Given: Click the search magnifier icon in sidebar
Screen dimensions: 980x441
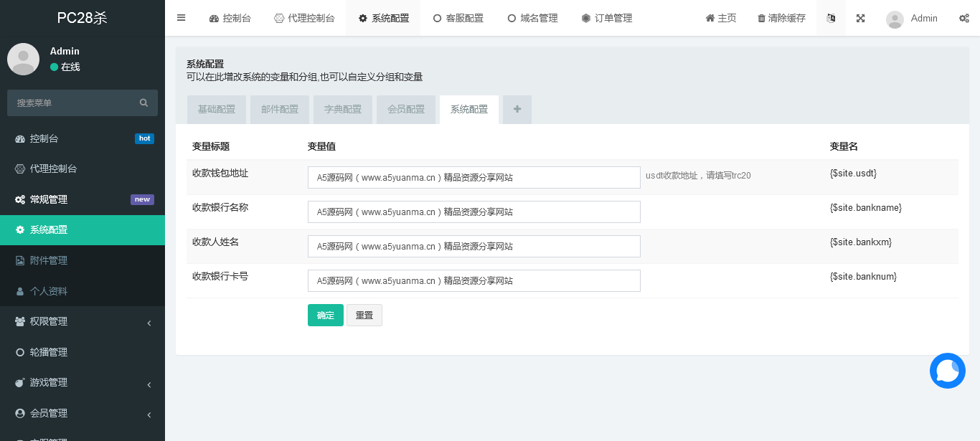Looking at the screenshot, I should [x=143, y=103].
